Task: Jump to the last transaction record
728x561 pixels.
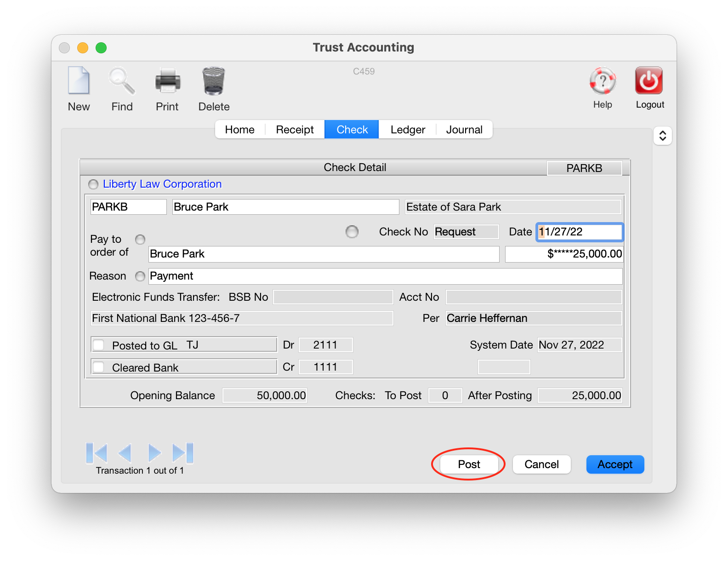Action: pyautogui.click(x=183, y=453)
